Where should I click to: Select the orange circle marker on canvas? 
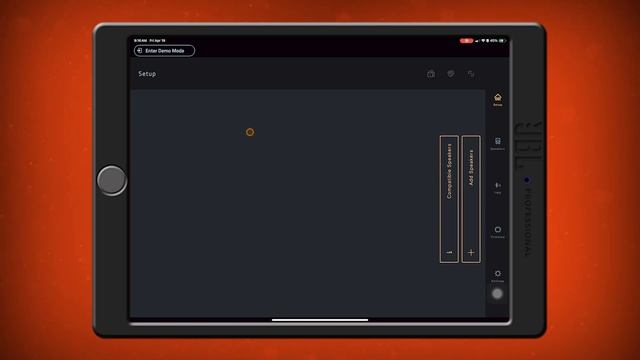(x=250, y=132)
